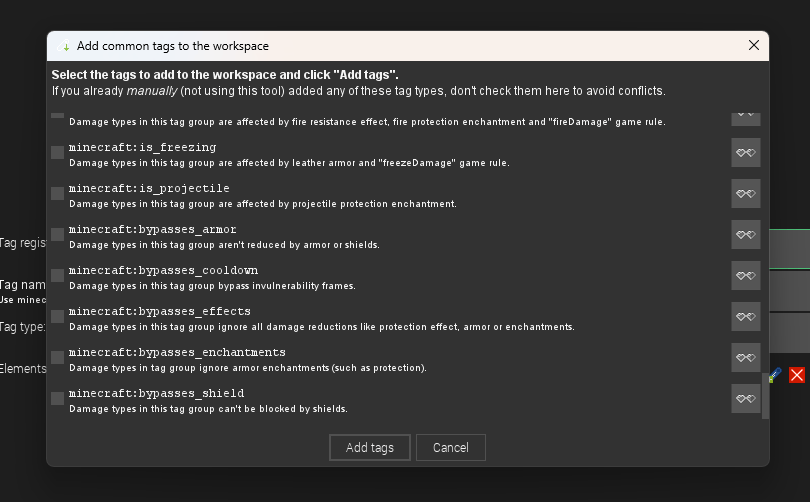Inspect bypasses_enchantments with glasses icon
This screenshot has height=502, width=810.
745,357
